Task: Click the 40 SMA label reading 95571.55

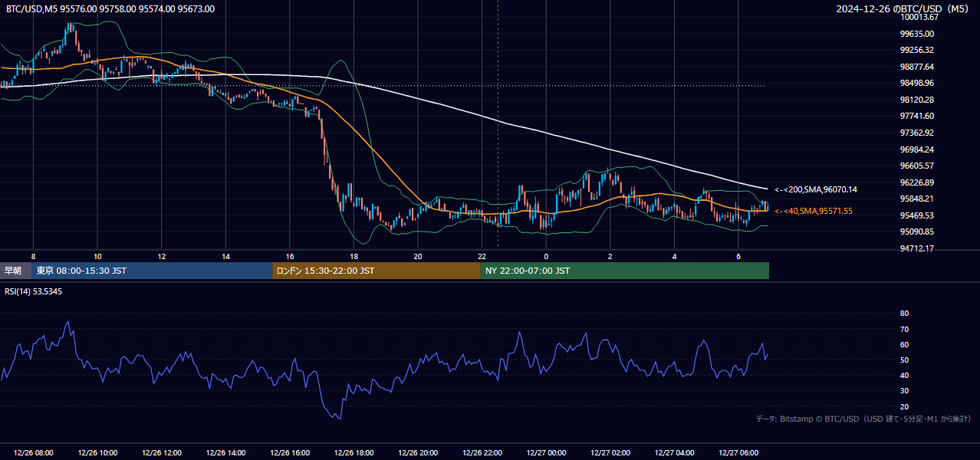Action: tap(814, 211)
